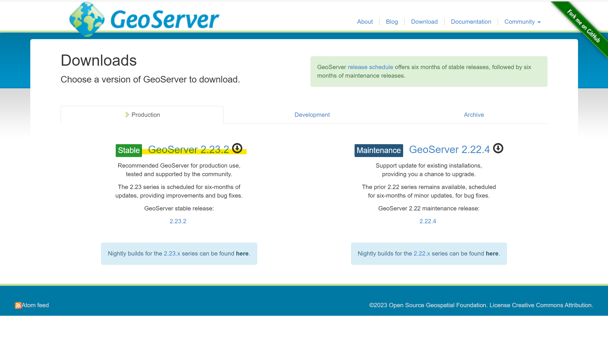Open the release schedule link
608x364 pixels.
[x=370, y=67]
